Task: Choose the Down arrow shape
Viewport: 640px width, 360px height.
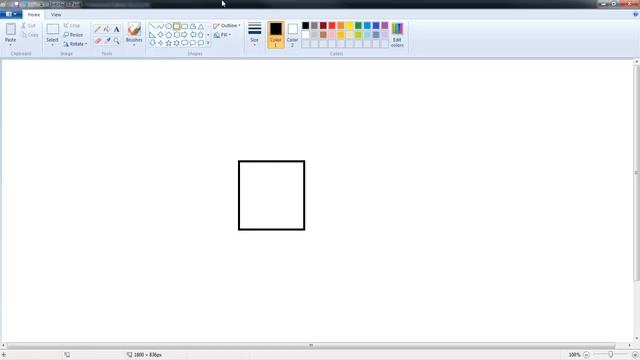Action: click(152, 43)
